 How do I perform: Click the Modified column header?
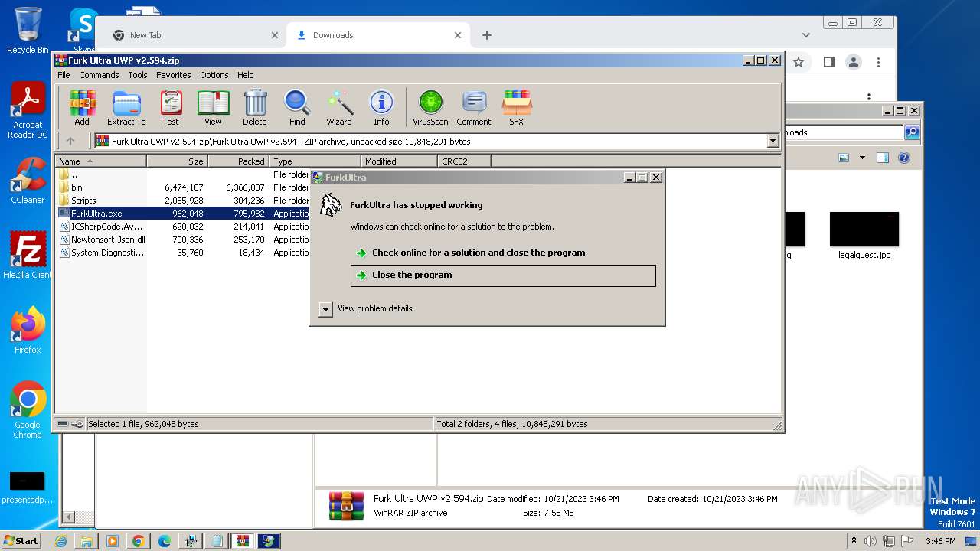pos(399,161)
